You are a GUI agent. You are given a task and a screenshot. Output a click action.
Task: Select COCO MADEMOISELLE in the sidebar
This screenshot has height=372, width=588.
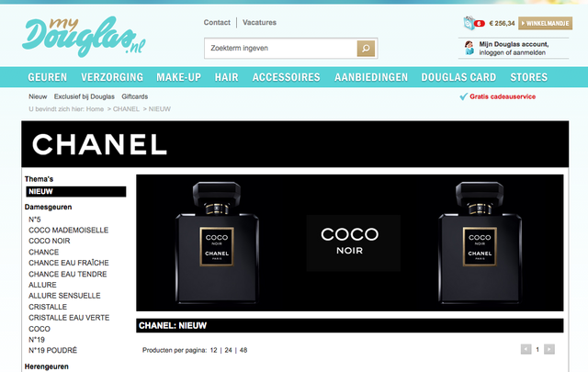point(69,231)
